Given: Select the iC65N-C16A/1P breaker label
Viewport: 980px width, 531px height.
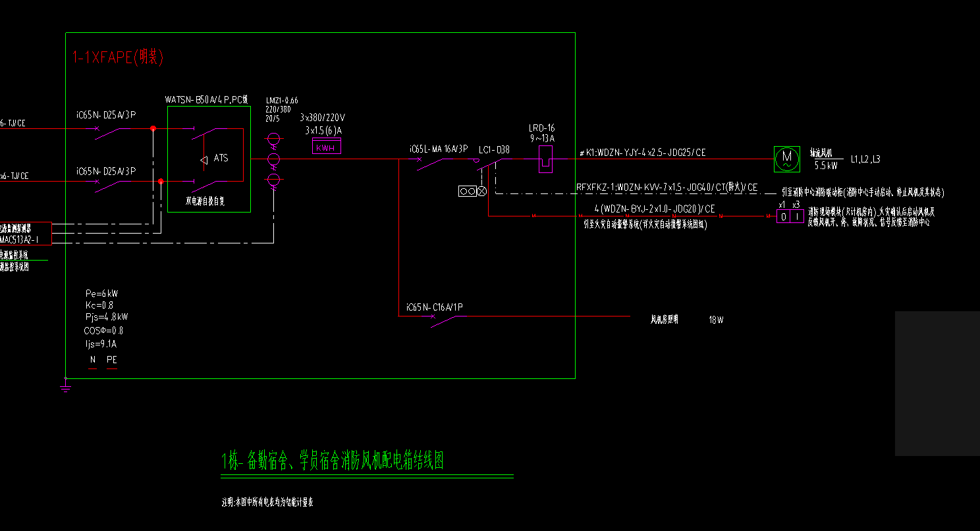Looking at the screenshot, I should 434,307.
